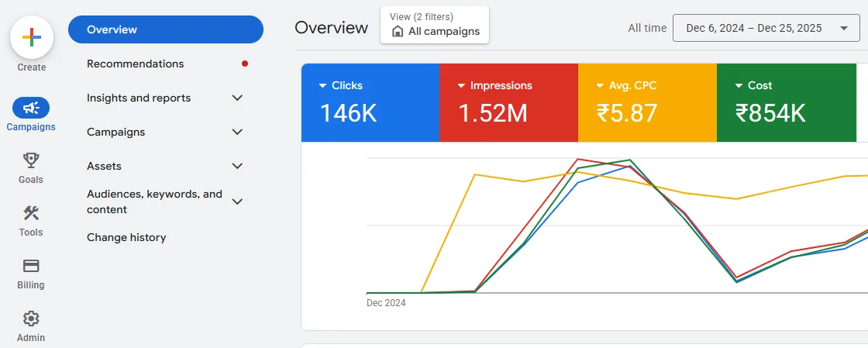Go to Recommendations page
Screen dimensions: 868x348
[x=136, y=64]
